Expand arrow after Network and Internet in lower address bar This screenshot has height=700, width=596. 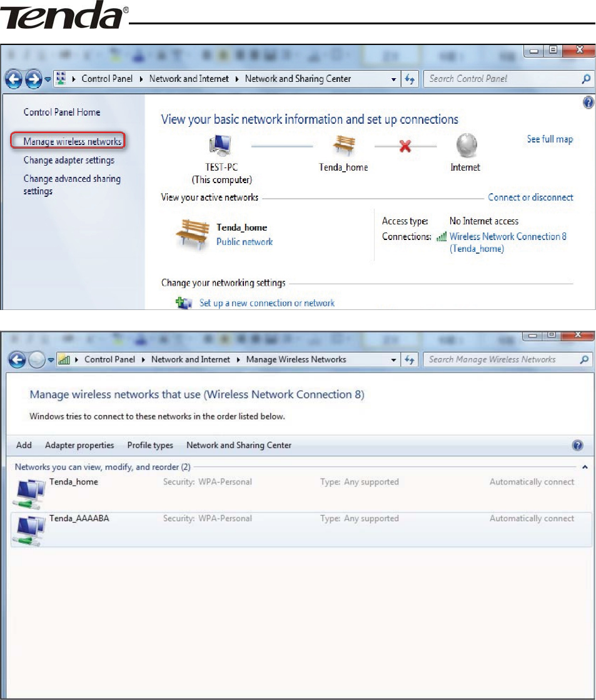238,360
